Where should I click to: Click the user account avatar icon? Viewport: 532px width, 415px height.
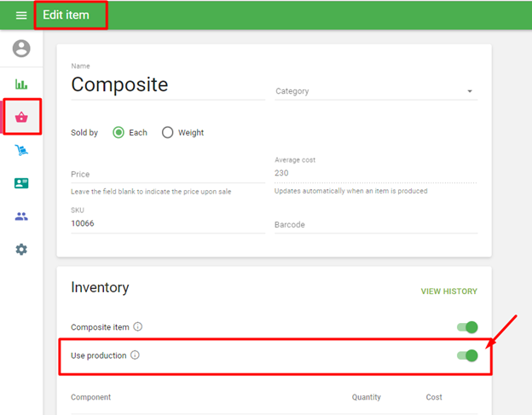pyautogui.click(x=21, y=49)
